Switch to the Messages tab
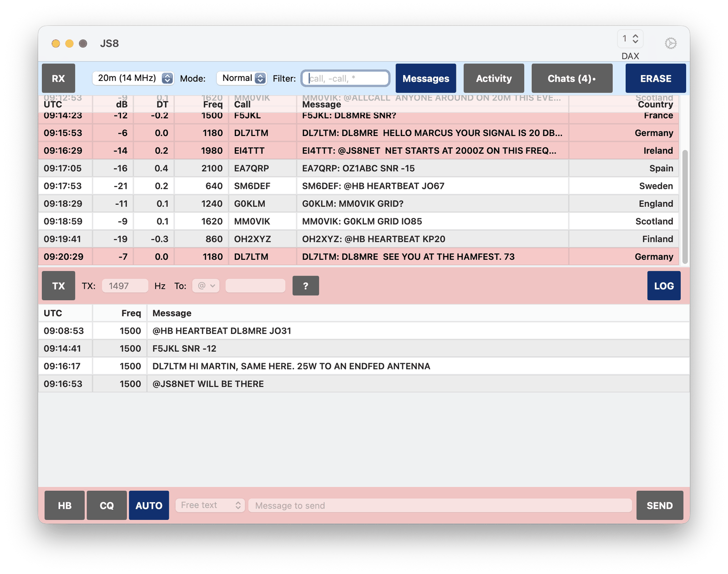 pyautogui.click(x=426, y=78)
